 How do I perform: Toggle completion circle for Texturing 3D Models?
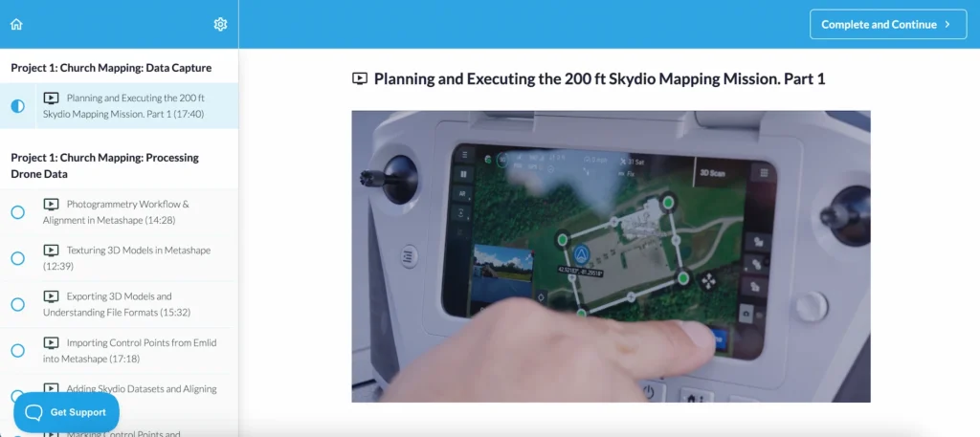tap(18, 258)
